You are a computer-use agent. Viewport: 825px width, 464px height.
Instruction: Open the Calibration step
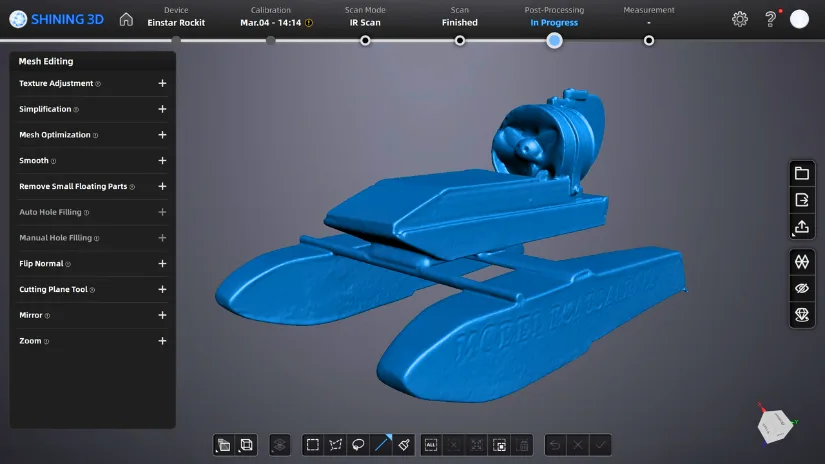tap(270, 16)
